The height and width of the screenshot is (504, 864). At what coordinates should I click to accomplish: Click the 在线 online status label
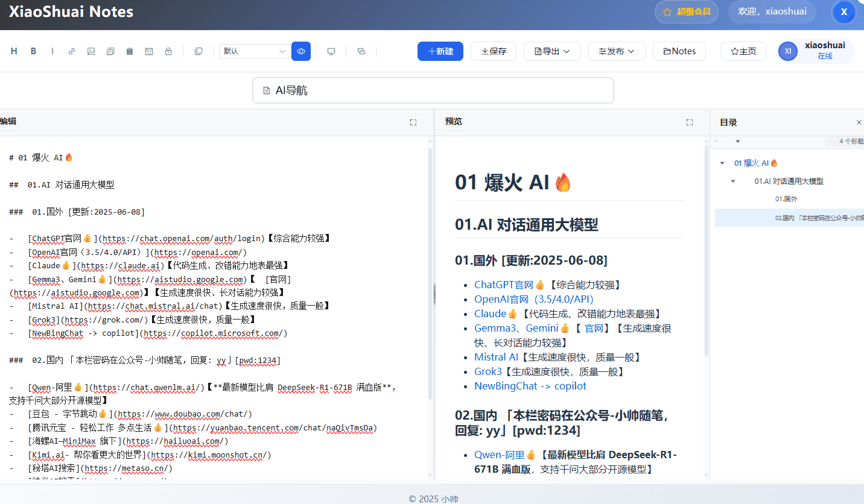[825, 56]
